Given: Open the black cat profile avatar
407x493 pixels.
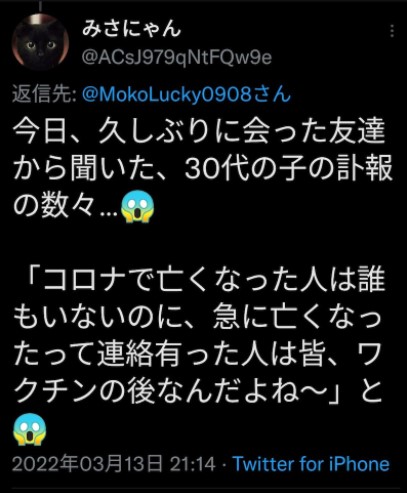Looking at the screenshot, I should pos(40,42).
